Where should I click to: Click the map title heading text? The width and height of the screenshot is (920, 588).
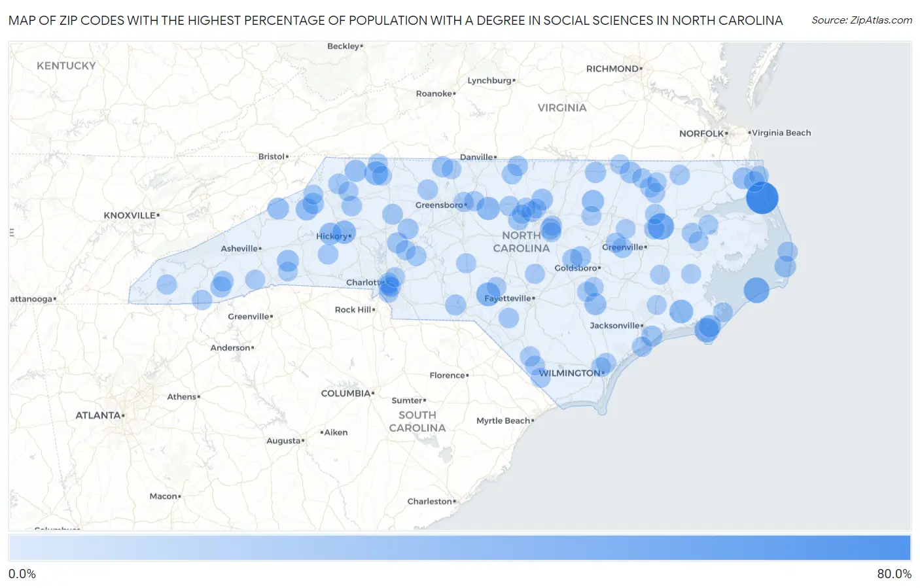point(395,20)
